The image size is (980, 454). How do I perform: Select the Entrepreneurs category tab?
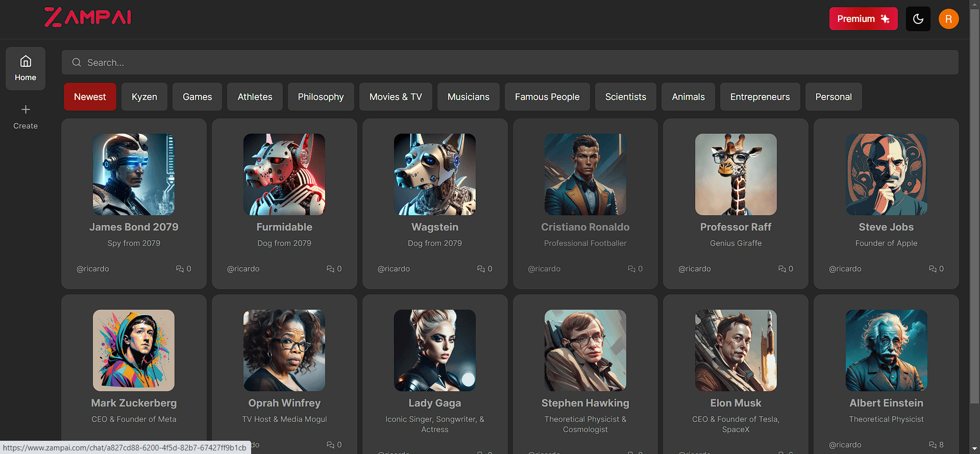[x=759, y=97]
